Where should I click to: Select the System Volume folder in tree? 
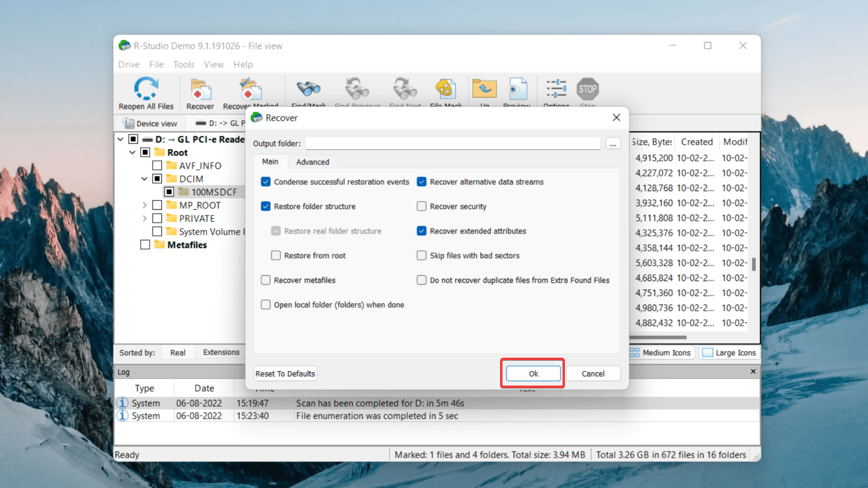pos(212,232)
